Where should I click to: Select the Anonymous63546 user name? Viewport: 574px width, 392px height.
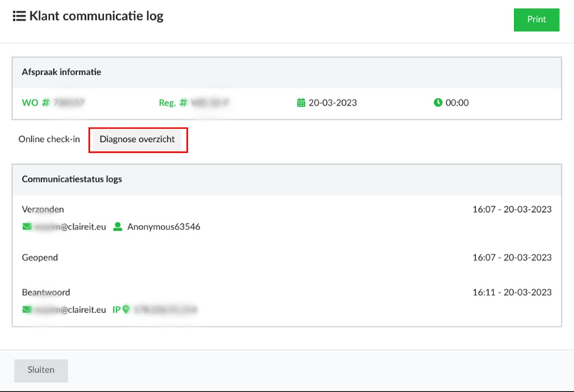[x=163, y=226]
